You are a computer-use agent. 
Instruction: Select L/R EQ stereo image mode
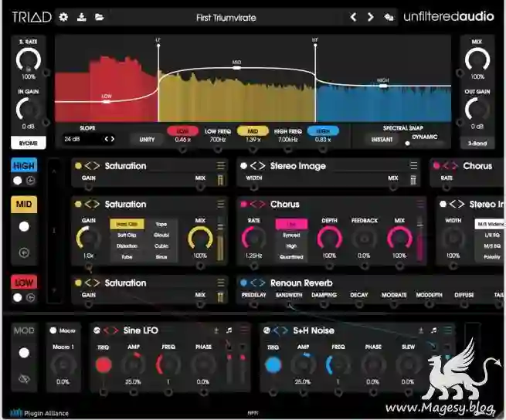point(491,235)
